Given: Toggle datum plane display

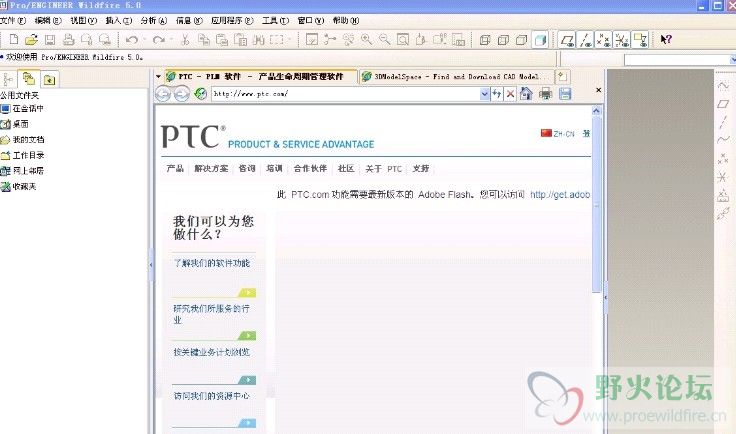Looking at the screenshot, I should click(567, 40).
